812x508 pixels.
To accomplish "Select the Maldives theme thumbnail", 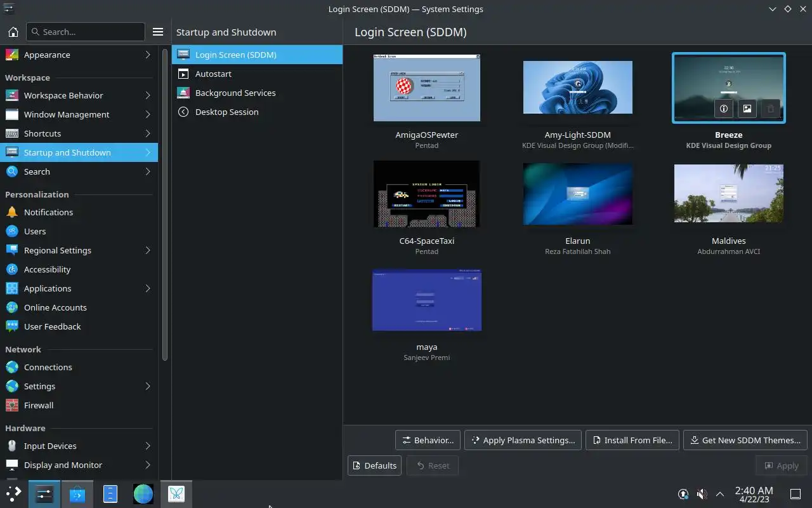I will point(729,194).
